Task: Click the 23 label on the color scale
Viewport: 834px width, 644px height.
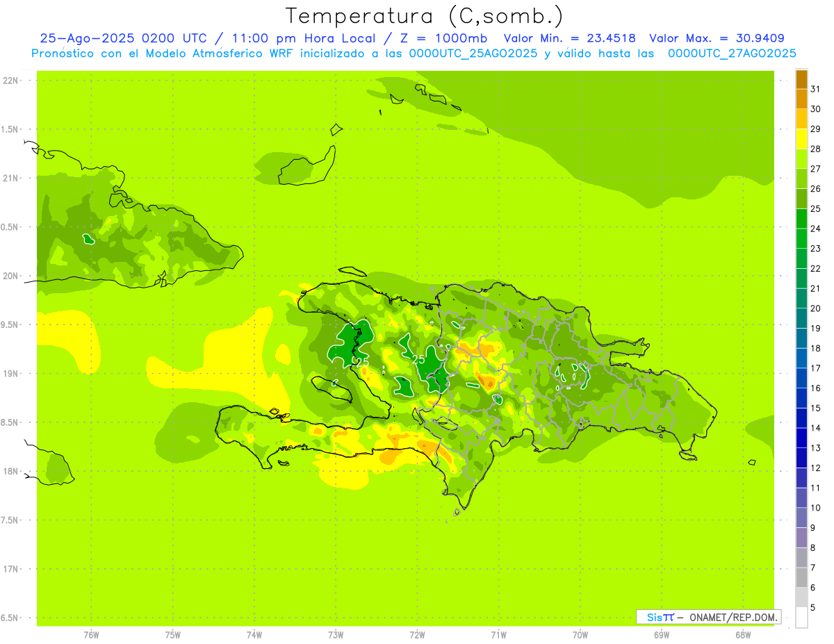Action: pos(815,248)
